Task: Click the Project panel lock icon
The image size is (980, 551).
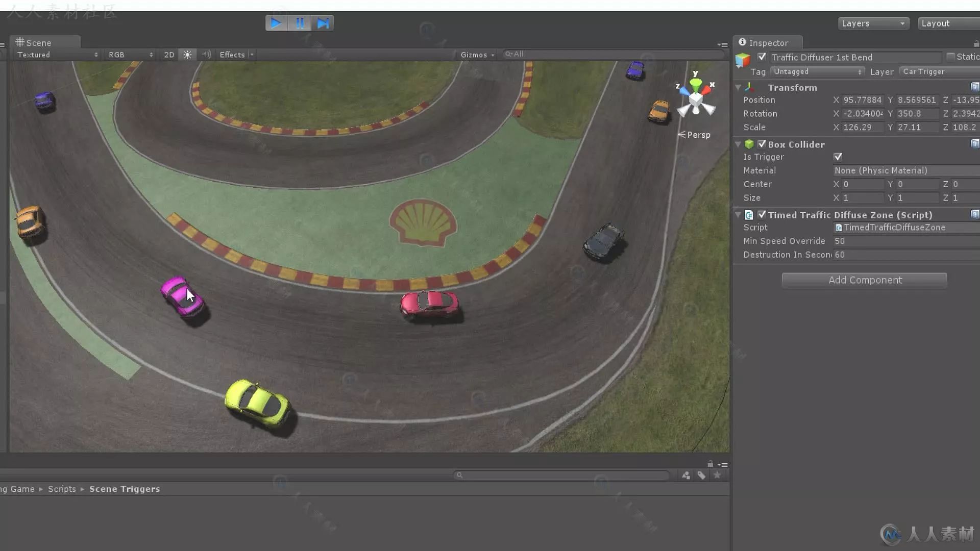Action: point(710,464)
